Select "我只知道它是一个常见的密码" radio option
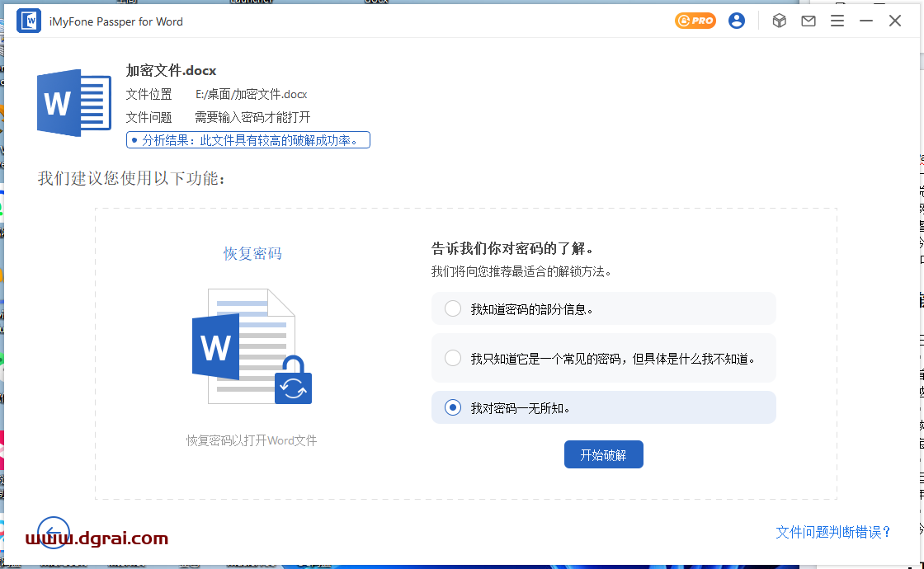924x569 pixels. point(453,359)
